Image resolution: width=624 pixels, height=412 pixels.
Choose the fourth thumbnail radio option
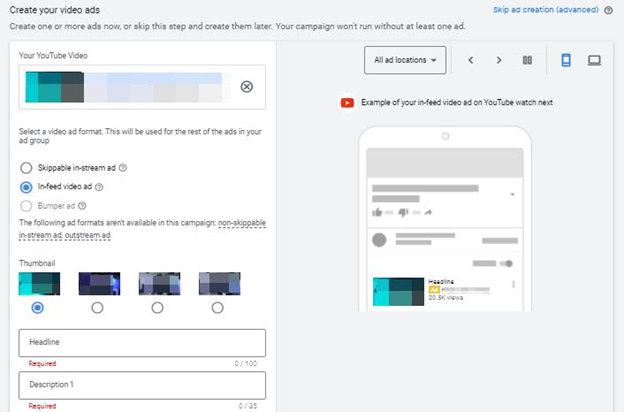tap(218, 308)
